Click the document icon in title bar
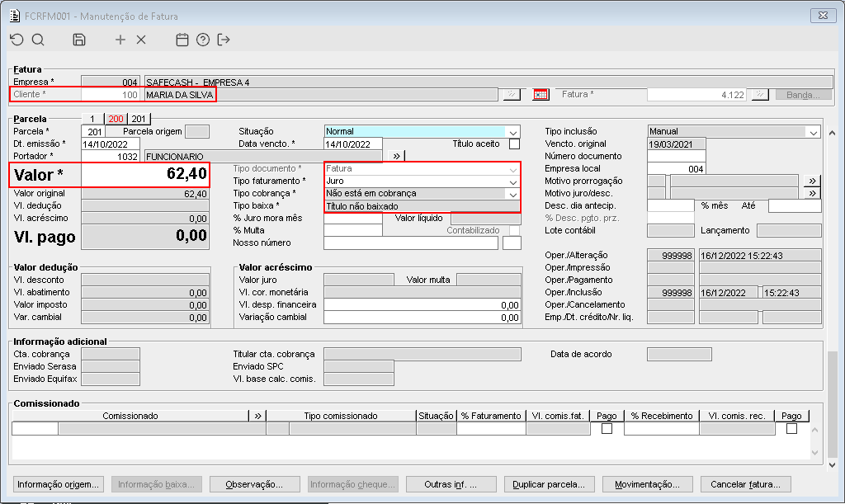This screenshot has width=845, height=504. (15, 16)
